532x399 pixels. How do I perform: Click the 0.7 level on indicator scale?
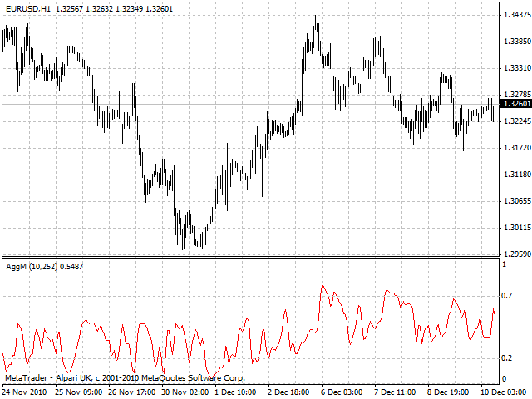507,295
